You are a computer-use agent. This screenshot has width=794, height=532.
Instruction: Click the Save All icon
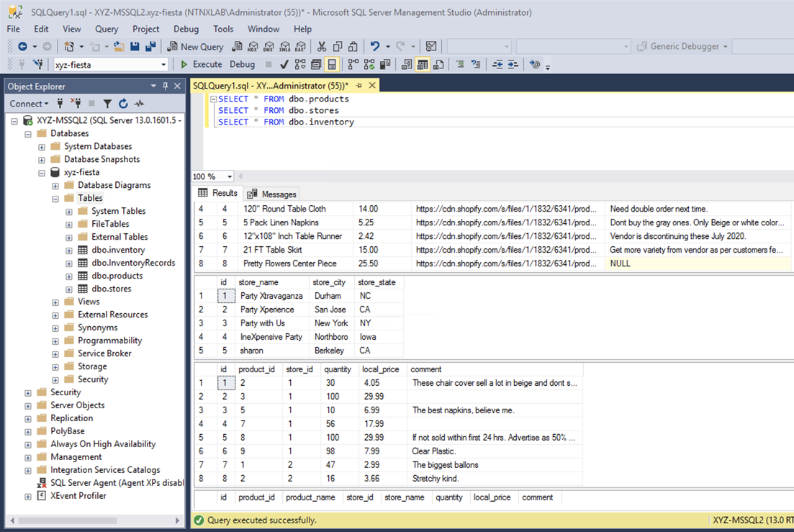[150, 47]
